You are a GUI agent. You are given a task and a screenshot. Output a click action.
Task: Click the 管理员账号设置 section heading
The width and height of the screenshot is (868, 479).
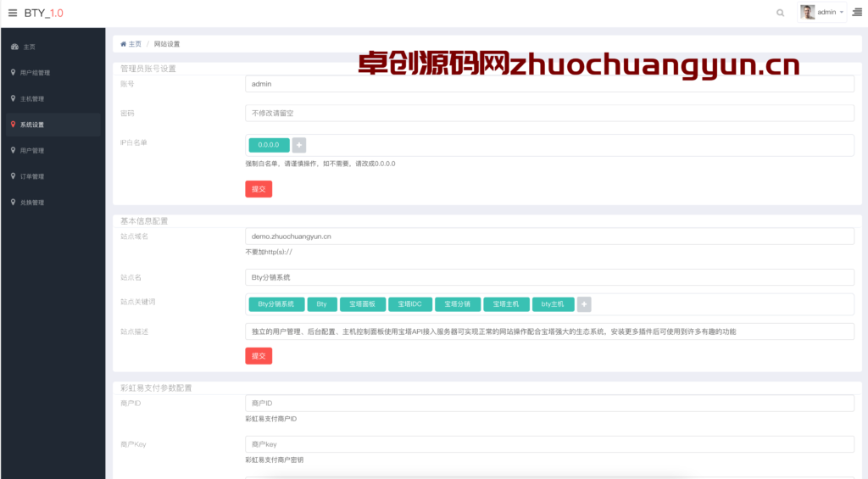click(x=148, y=69)
